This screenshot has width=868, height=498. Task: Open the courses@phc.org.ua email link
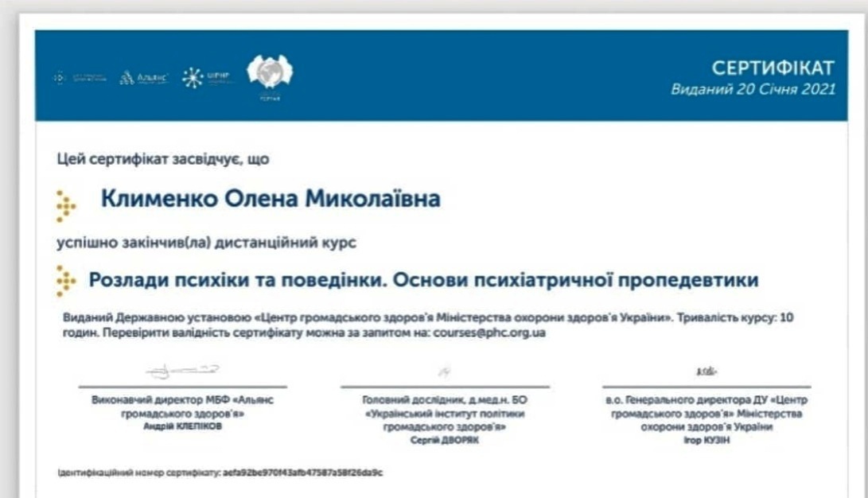pos(489,333)
